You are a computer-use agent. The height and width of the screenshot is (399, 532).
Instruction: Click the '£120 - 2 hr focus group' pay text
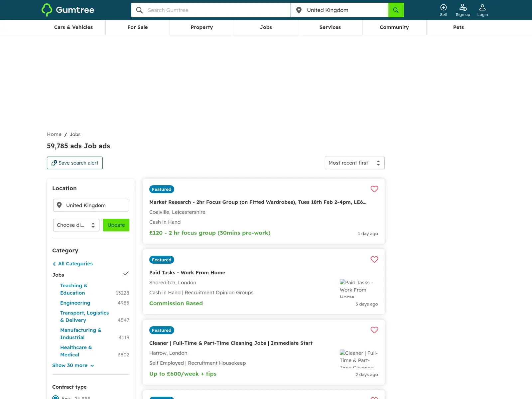pyautogui.click(x=210, y=233)
